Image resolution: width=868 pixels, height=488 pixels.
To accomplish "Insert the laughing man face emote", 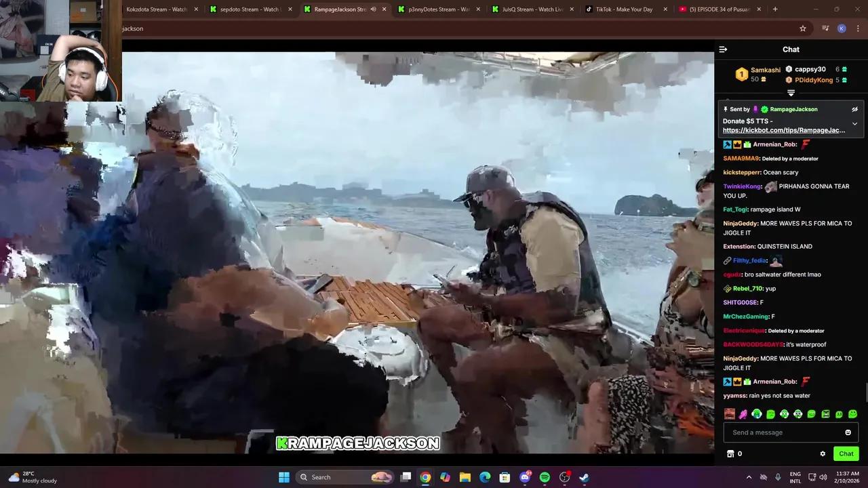I will 730,414.
